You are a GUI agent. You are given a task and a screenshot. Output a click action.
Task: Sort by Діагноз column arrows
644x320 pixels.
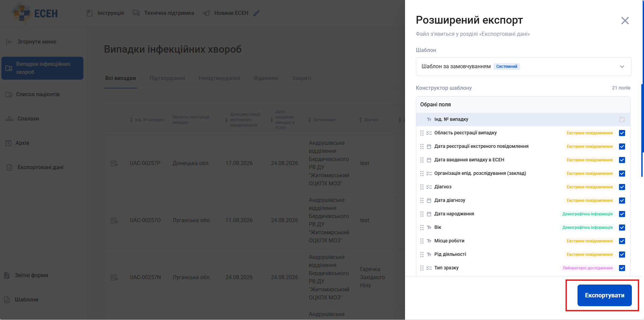pyautogui.click(x=360, y=120)
